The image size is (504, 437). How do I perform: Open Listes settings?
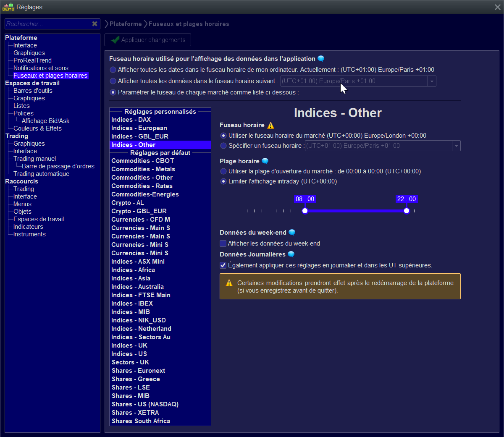[21, 106]
